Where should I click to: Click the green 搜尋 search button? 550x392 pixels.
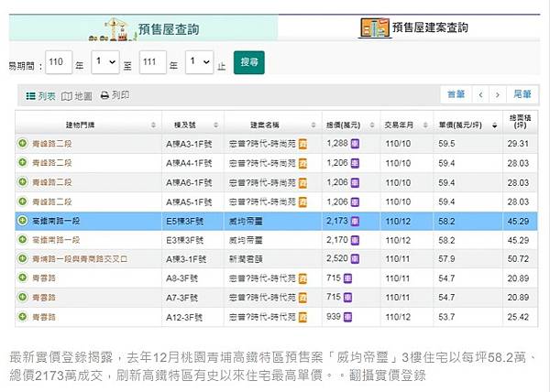(247, 62)
